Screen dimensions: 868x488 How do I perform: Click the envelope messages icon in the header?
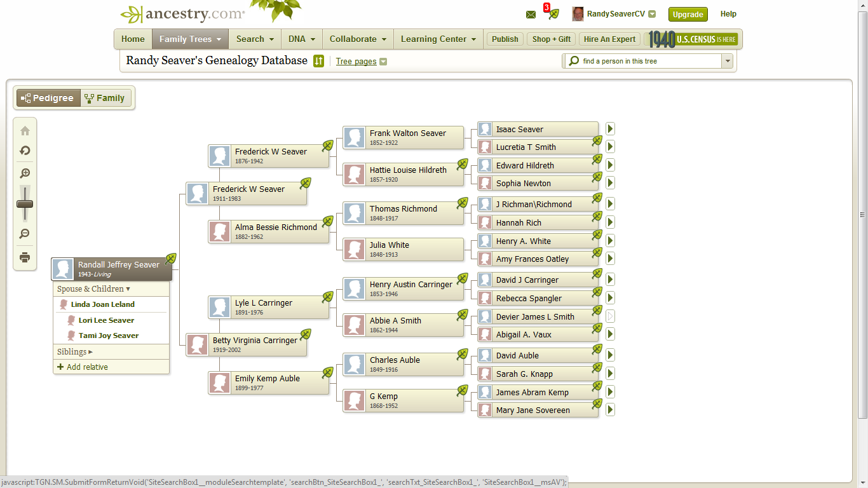point(531,14)
